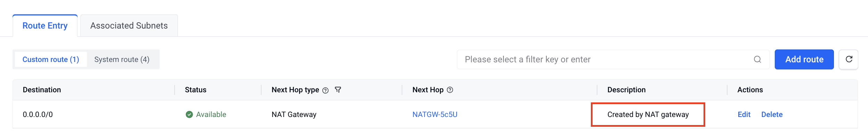Click the Status column header
868x140 pixels.
click(195, 90)
